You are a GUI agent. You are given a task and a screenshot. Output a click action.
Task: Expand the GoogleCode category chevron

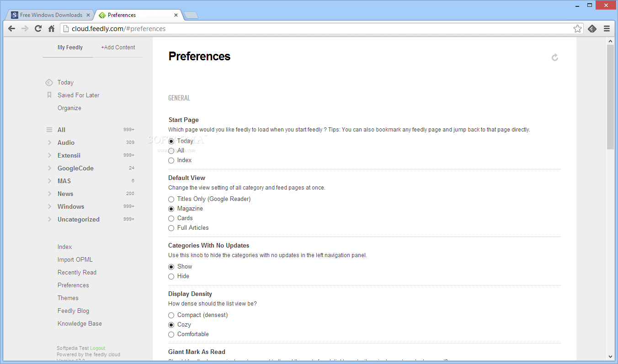pos(49,168)
